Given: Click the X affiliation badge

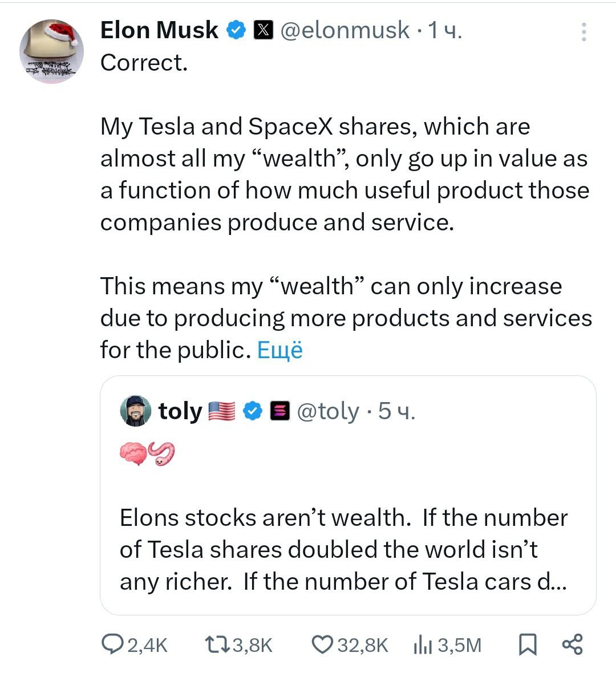Looking at the screenshot, I should (x=262, y=30).
